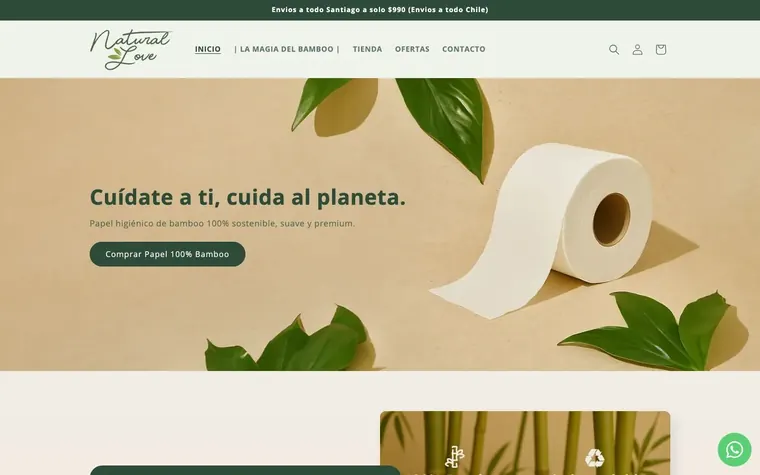760x475 pixels.
Task: Click the bamboo stalks image card
Action: (525, 443)
